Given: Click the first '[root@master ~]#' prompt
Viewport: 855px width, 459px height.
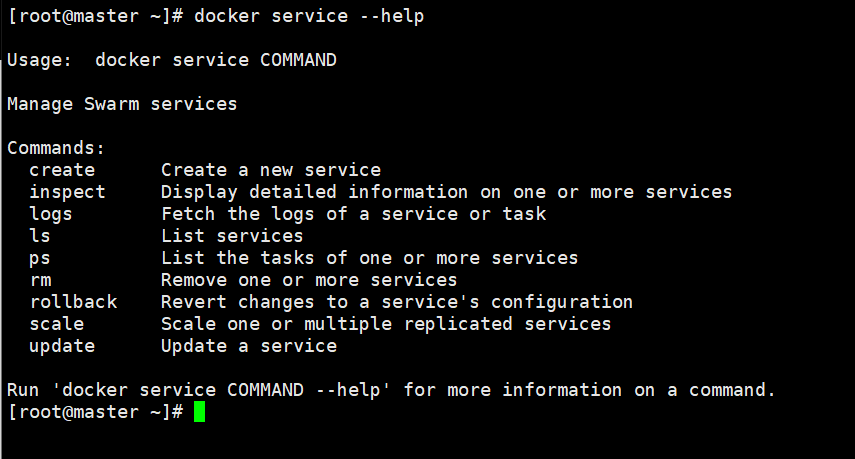Looking at the screenshot, I should coord(95,16).
